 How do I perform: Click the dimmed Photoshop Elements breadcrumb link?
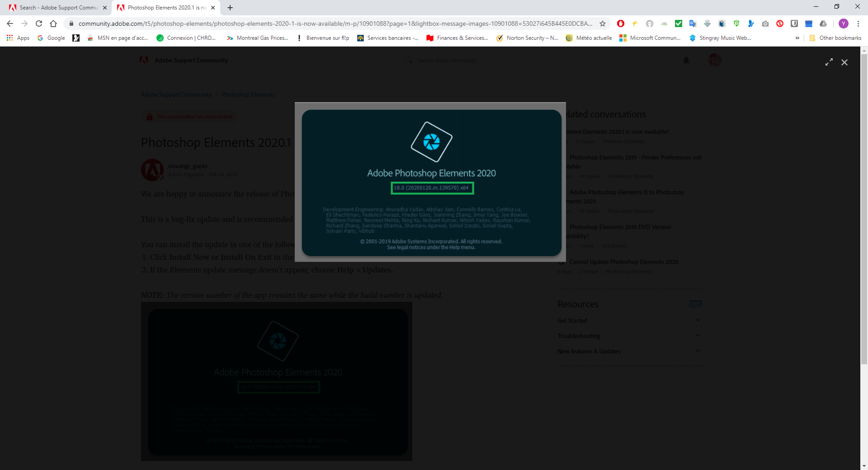click(248, 94)
